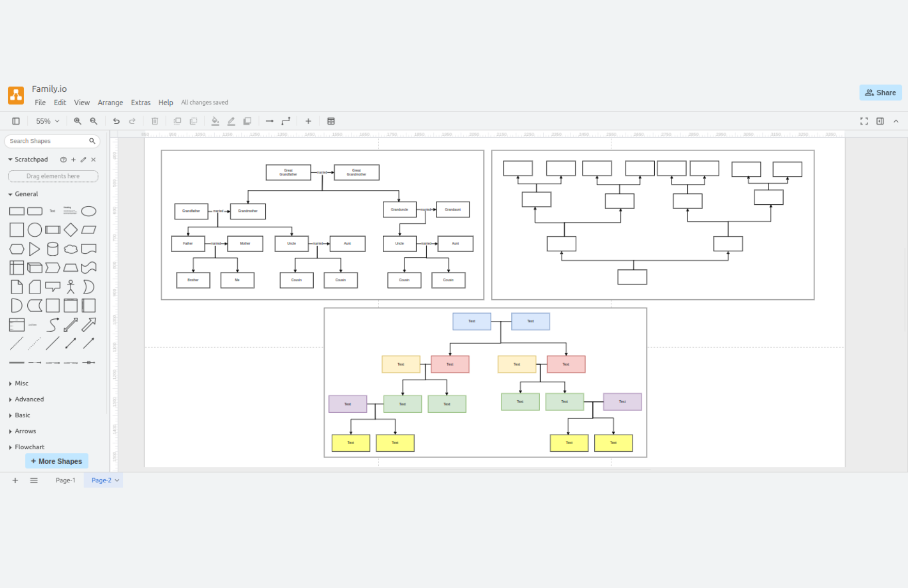Open the View menu
908x588 pixels.
(x=82, y=103)
